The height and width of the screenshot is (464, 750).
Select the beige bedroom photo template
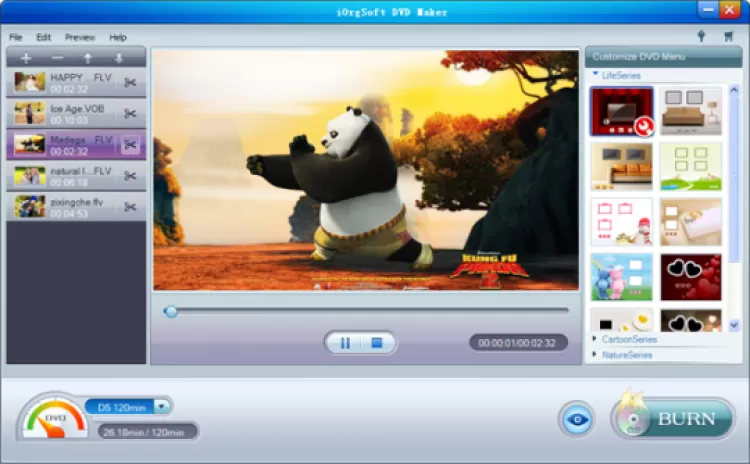[x=691, y=222]
